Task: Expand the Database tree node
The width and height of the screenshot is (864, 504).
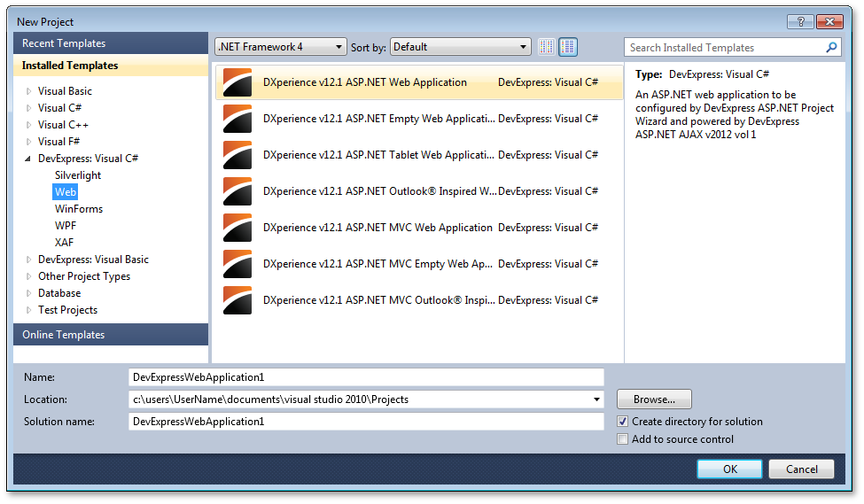Action: (x=28, y=293)
